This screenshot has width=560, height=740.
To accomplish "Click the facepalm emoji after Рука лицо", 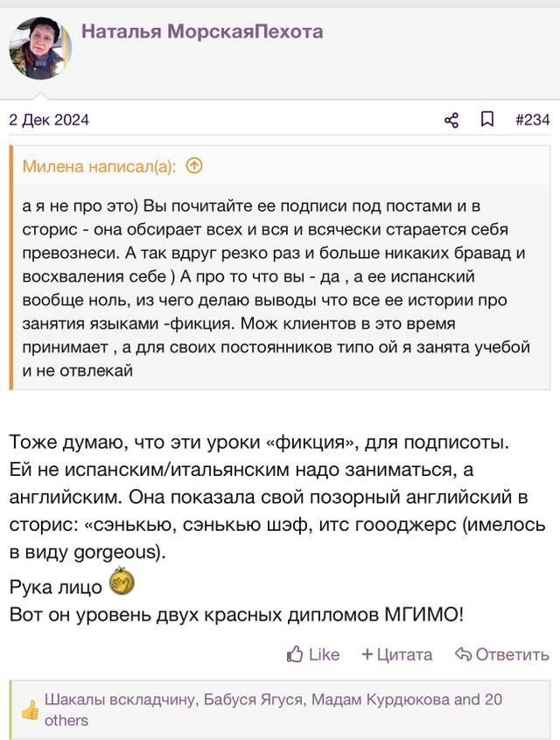I will 122,582.
